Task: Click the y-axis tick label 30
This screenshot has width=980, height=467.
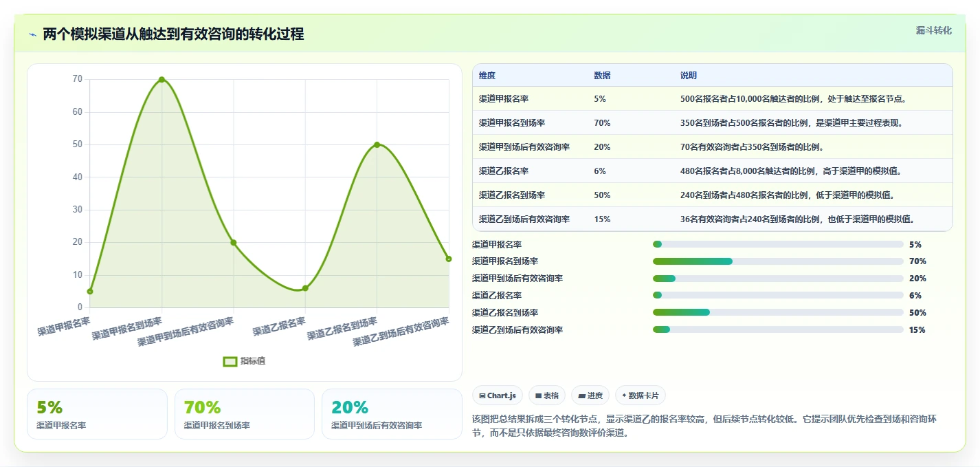Action: click(78, 210)
